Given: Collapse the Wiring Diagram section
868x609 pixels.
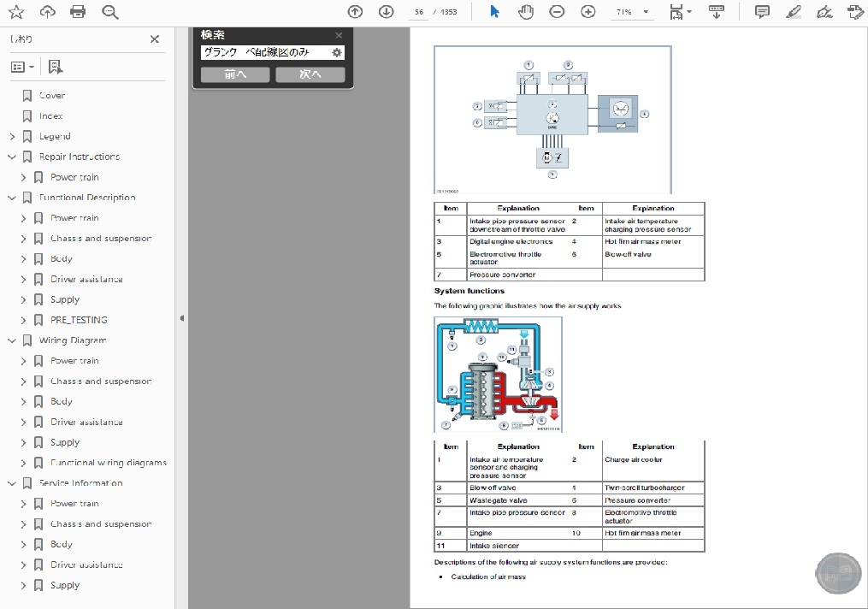Looking at the screenshot, I should click(12, 340).
